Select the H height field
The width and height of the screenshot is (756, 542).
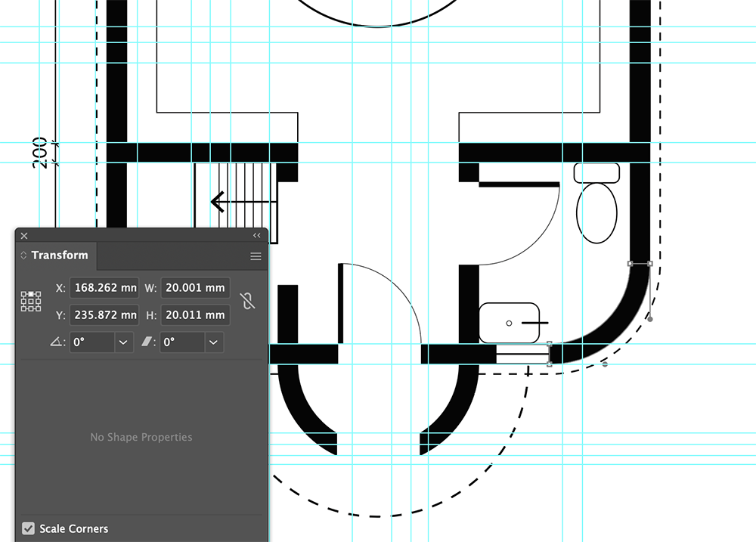tap(195, 314)
